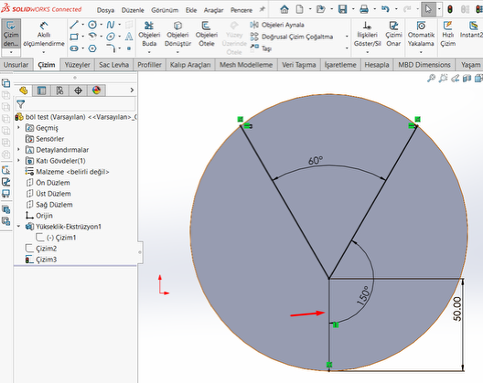Select the Point sketch tool
The image size is (484, 384).
(x=129, y=49)
